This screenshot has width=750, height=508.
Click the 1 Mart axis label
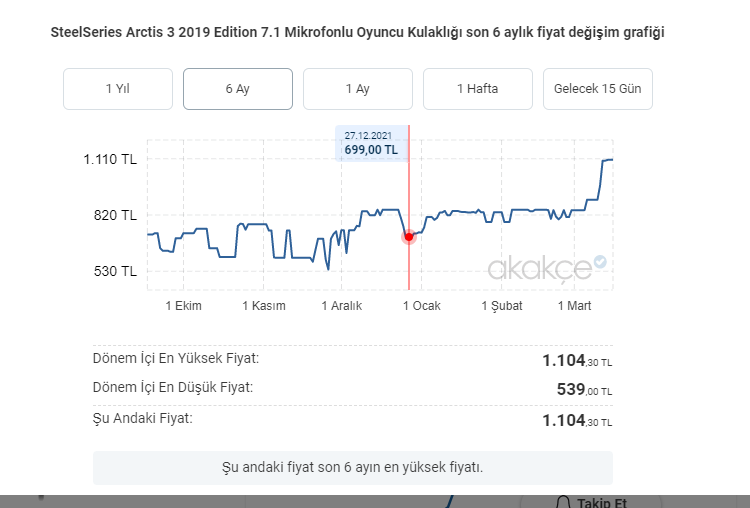pyautogui.click(x=575, y=306)
